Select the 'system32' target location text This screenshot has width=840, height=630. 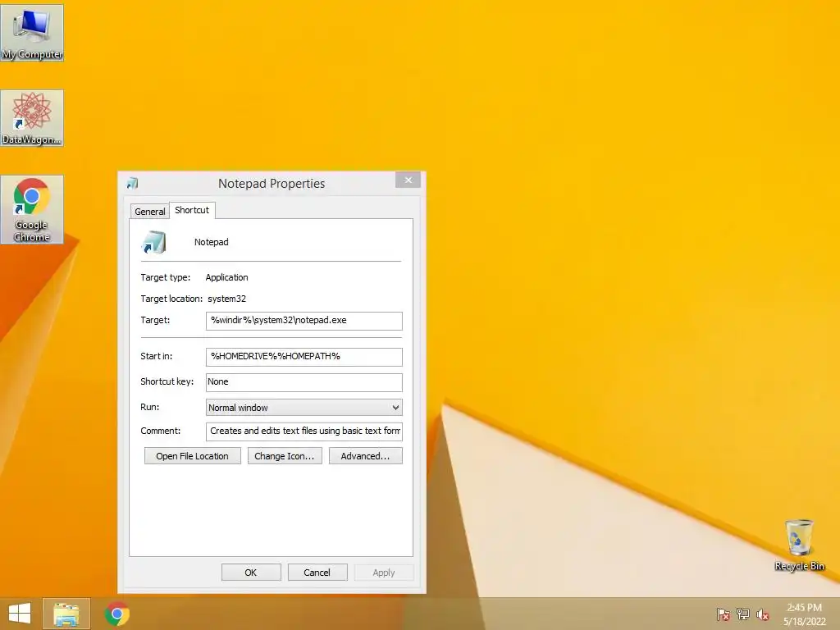coord(226,299)
